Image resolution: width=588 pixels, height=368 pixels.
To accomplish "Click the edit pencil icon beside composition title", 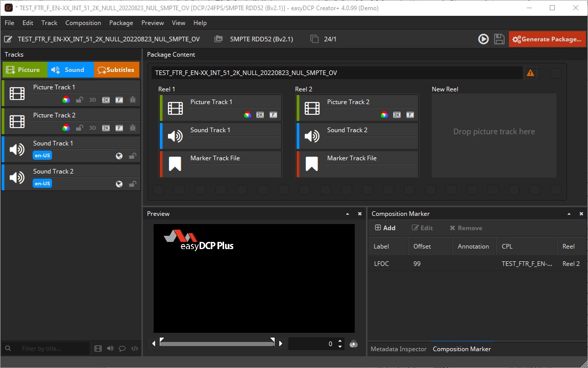I will point(8,39).
